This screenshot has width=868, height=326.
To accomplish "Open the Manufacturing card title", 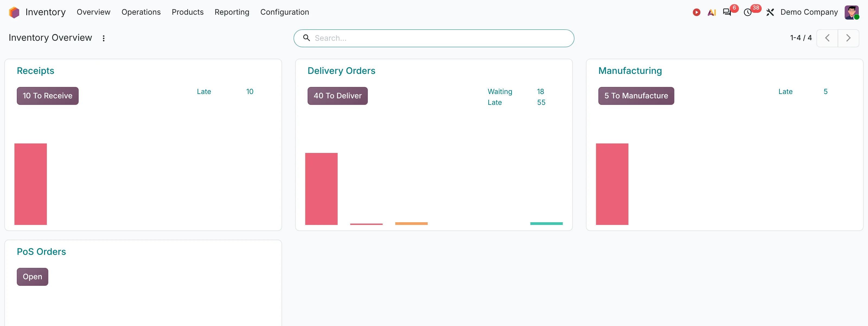I will (x=630, y=71).
